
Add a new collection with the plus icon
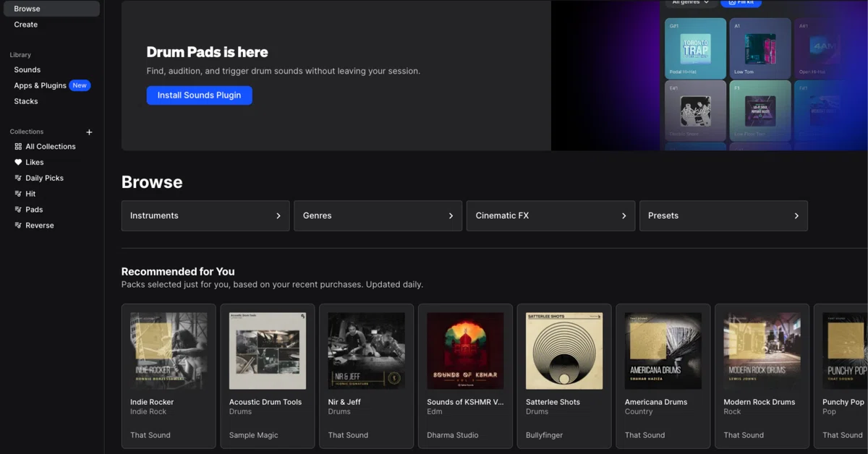tap(89, 132)
